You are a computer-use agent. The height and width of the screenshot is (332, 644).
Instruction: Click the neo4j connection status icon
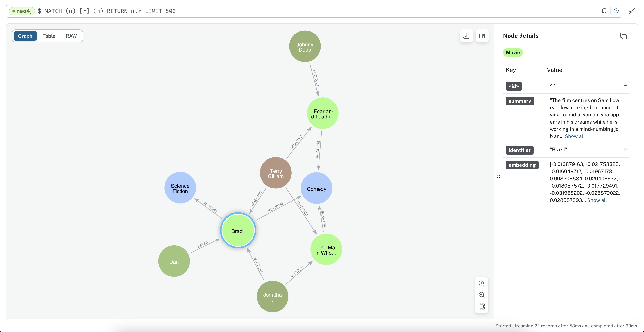13,11
